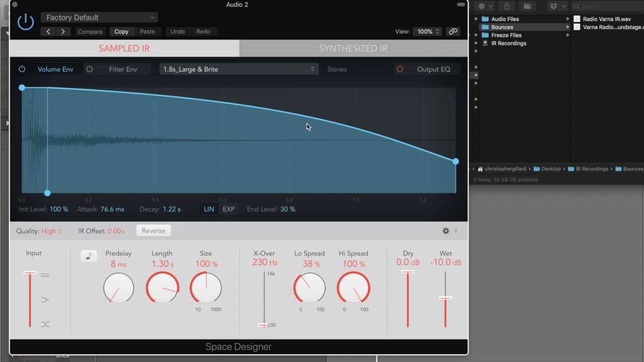
Task: Open the View 100% size dropdown
Action: (x=428, y=31)
